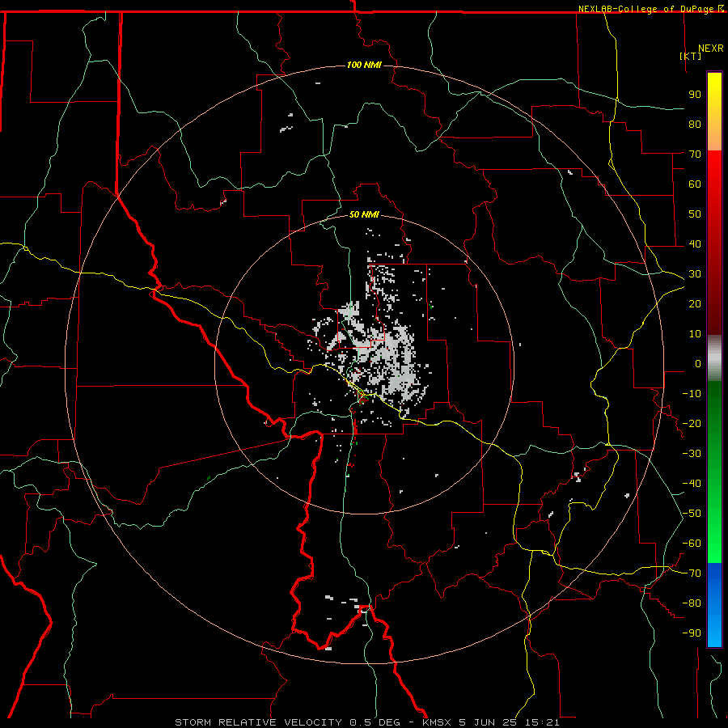
Task: Click the -50 knot scale label
Action: point(692,514)
